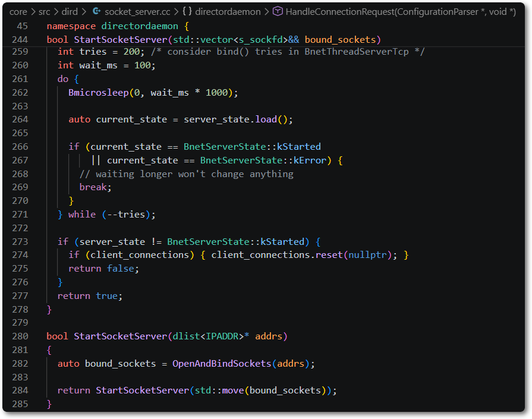The image size is (532, 419).
Task: Expand the chevron after directordaemon breadcrumb
Action: click(x=267, y=12)
